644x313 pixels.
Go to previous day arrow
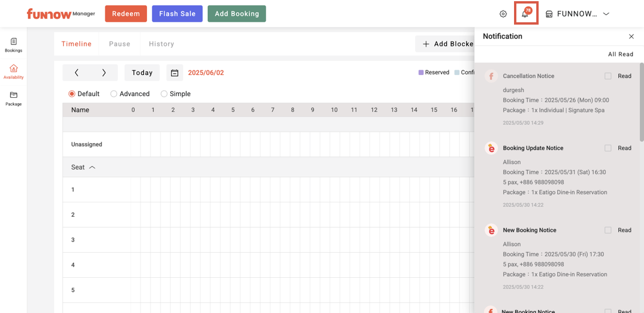pyautogui.click(x=77, y=73)
